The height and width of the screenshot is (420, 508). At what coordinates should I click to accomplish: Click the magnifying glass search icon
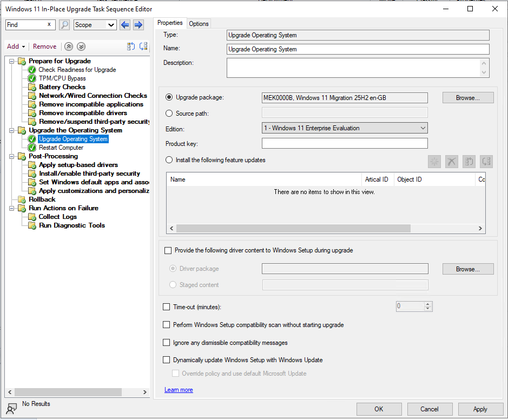click(x=64, y=25)
